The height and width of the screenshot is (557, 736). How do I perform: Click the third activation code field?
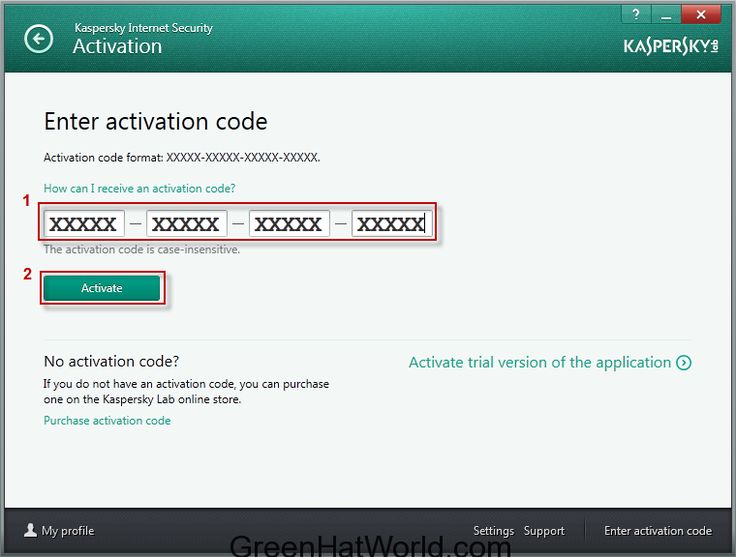(x=289, y=223)
